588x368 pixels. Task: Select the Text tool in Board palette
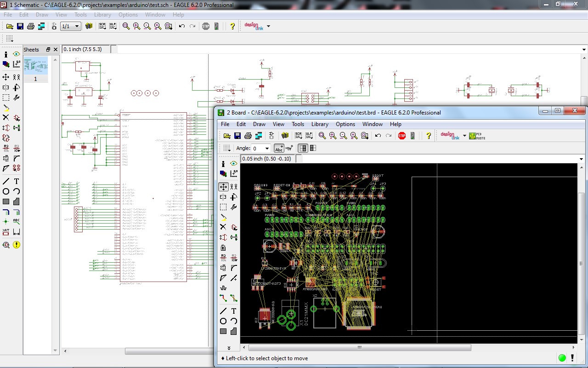234,311
